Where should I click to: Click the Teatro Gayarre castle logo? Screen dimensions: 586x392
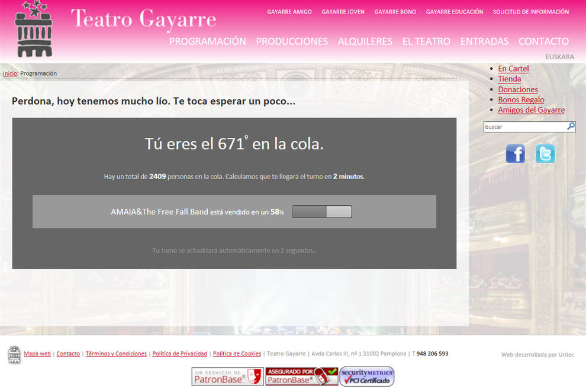[x=34, y=29]
